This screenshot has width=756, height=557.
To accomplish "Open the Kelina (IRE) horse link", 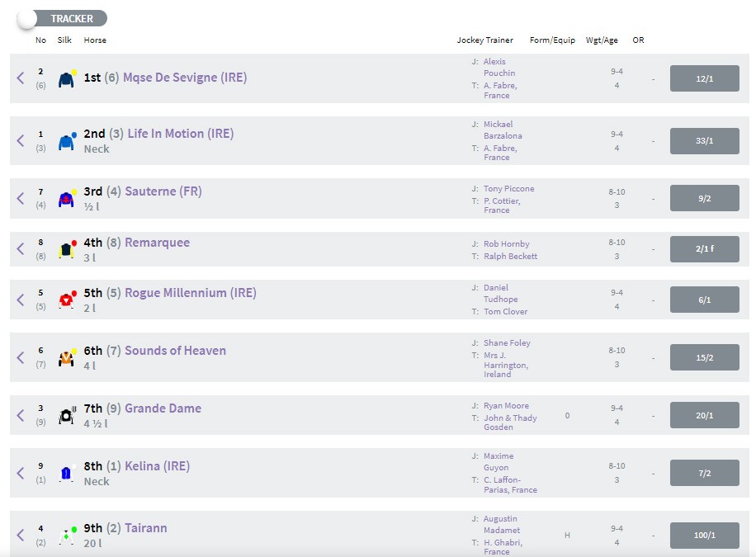I will click(157, 466).
